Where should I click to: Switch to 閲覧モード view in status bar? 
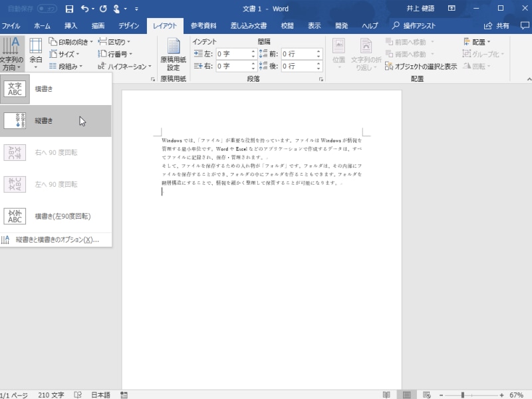tap(386, 394)
